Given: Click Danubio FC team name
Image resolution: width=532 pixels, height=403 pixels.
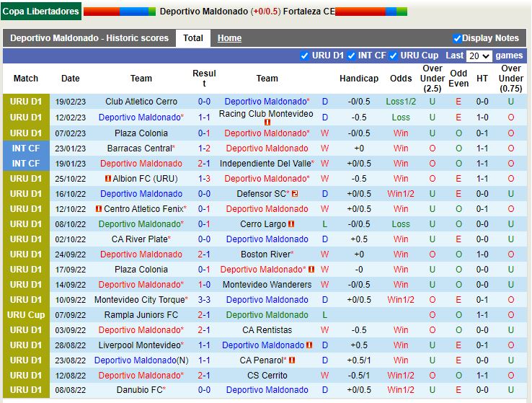Looking at the screenshot, I should coord(139,390).
